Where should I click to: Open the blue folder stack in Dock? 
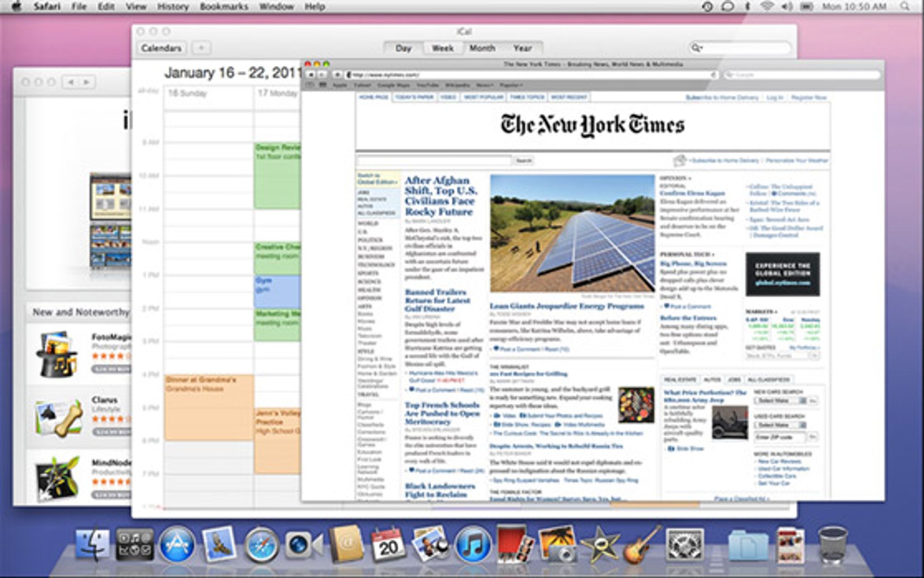click(x=748, y=545)
